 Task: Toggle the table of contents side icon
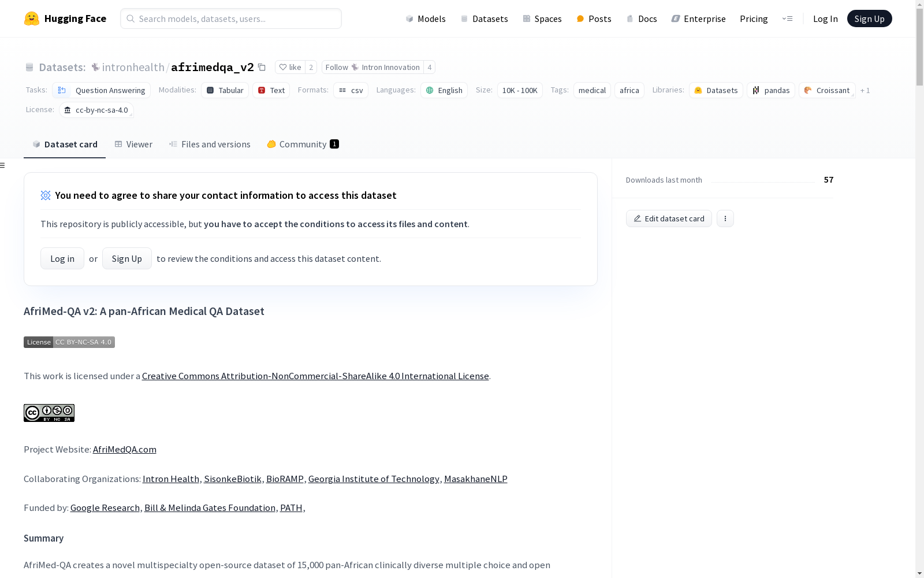click(3, 165)
